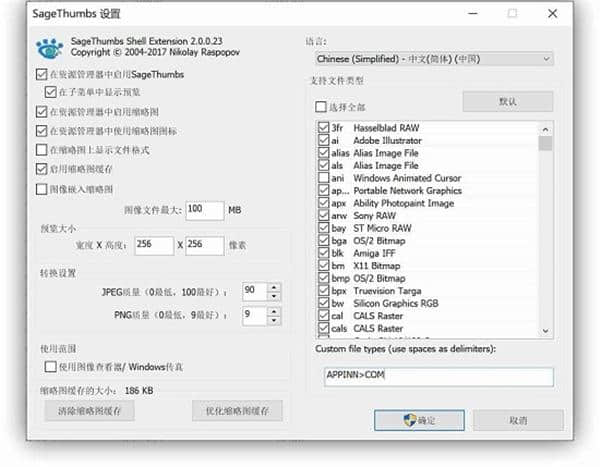Uncheck the bpx Truevision Targa entry
This screenshot has height=467, width=600.
[x=324, y=291]
